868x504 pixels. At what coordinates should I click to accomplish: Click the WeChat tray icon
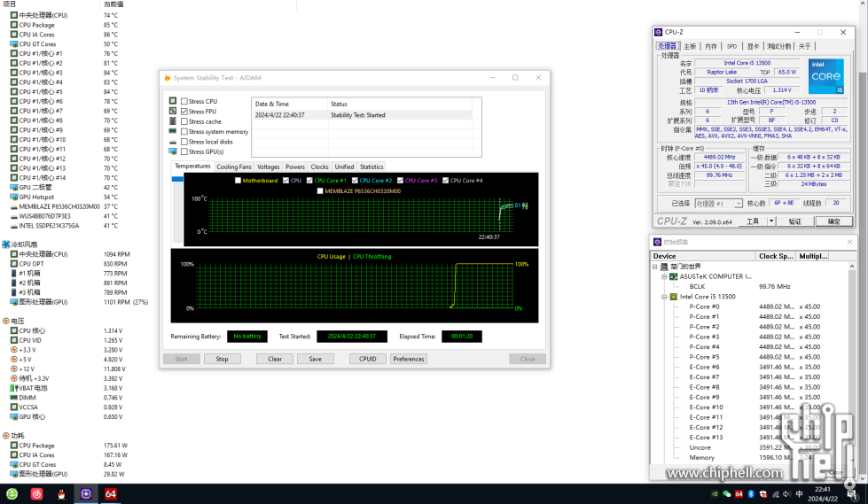click(727, 494)
